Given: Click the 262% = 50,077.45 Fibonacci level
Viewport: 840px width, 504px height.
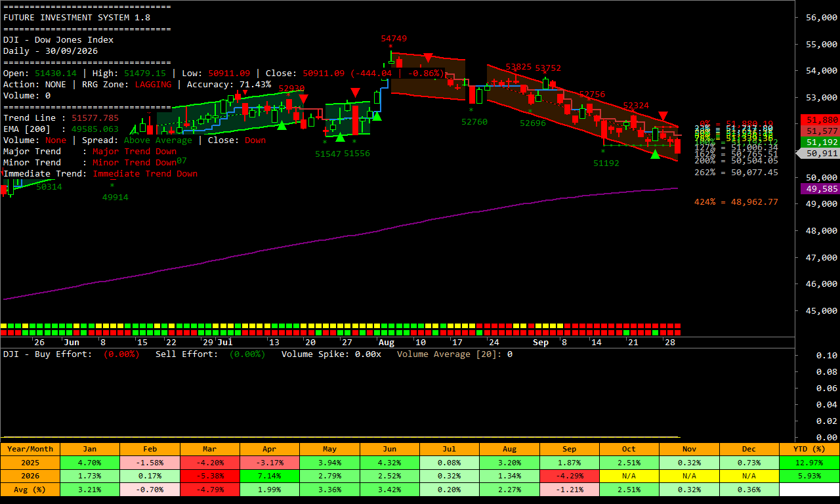Looking at the screenshot, I should tap(736, 172).
